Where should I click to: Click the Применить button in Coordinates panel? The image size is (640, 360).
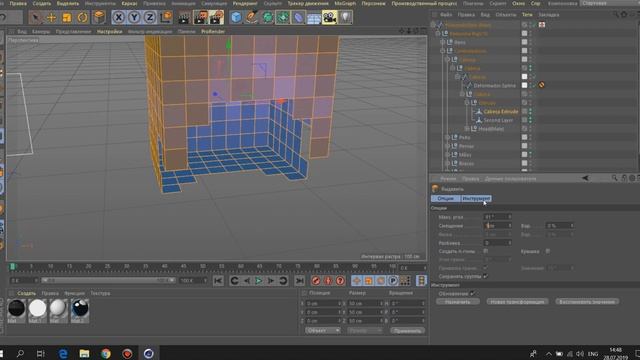click(x=407, y=331)
